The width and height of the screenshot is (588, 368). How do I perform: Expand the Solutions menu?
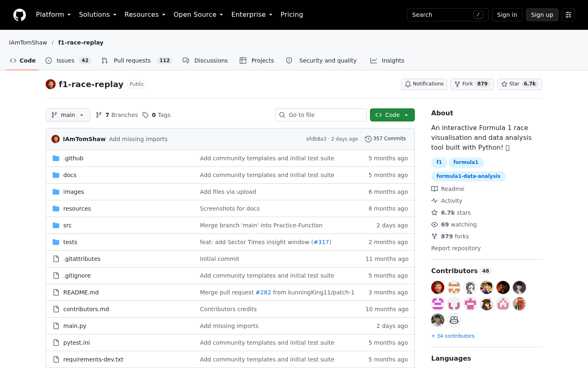tap(98, 15)
